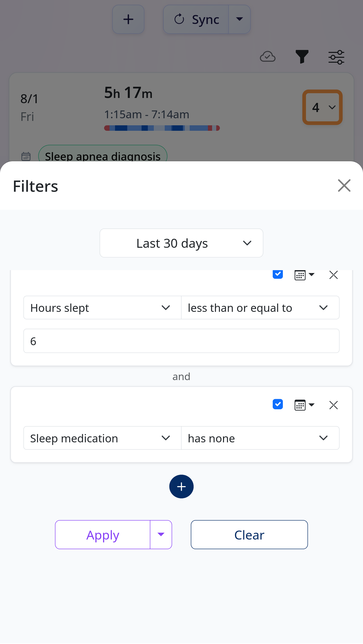Click the settings sliders icon
Viewport: 363px width, 644px height.
pos(336,57)
